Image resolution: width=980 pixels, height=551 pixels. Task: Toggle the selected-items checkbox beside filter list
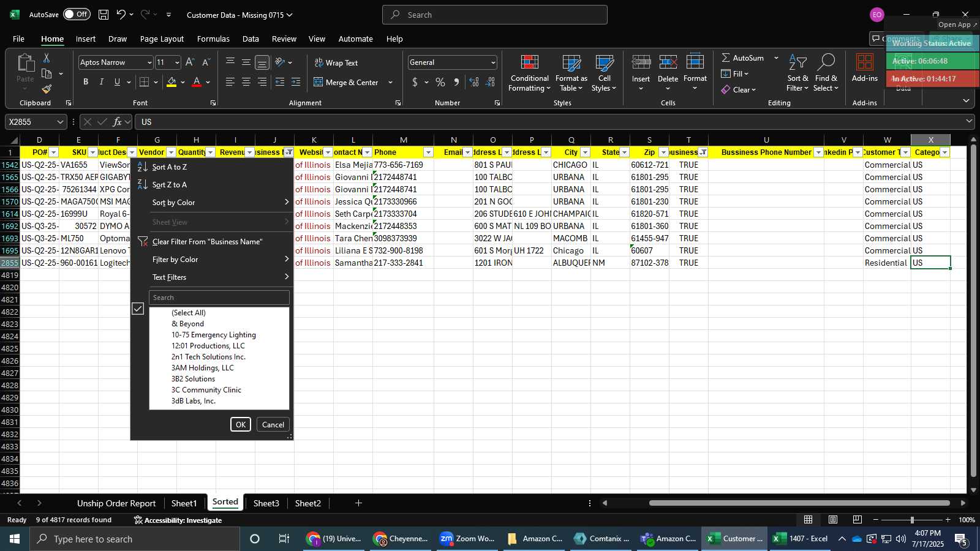[138, 309]
